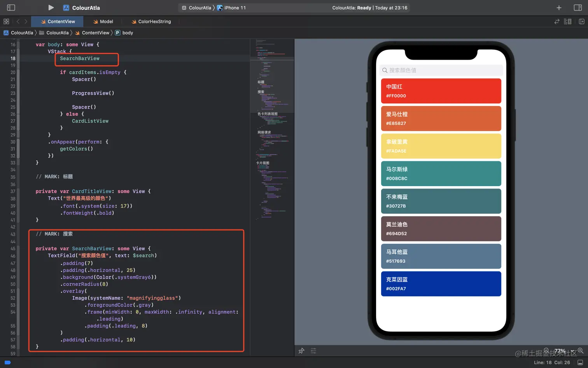Click SearchBarView on line 18
This screenshot has width=588, height=368.
(x=80, y=58)
